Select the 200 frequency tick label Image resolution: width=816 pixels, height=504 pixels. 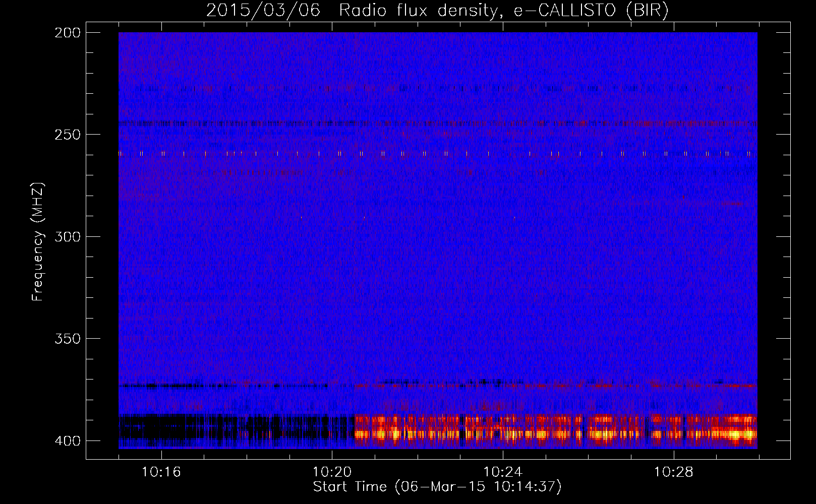click(x=68, y=33)
